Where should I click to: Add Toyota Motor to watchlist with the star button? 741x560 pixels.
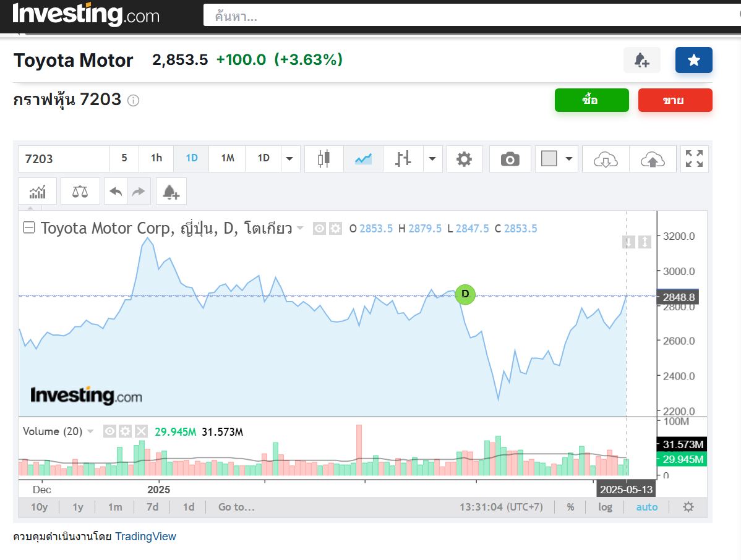(x=693, y=60)
